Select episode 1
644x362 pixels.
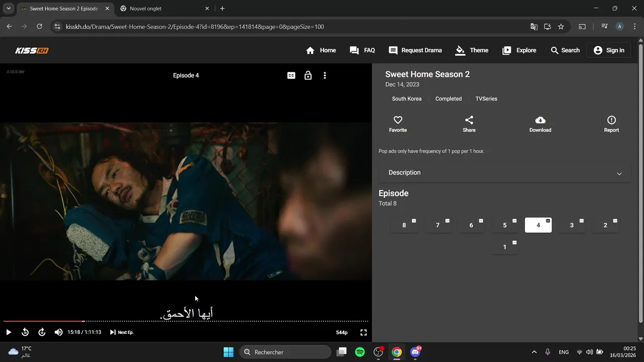click(x=505, y=247)
